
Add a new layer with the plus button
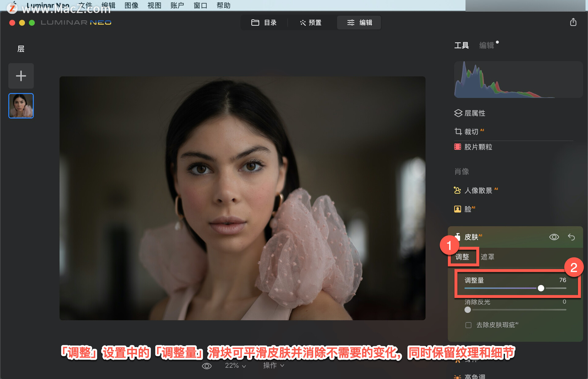[x=21, y=76]
